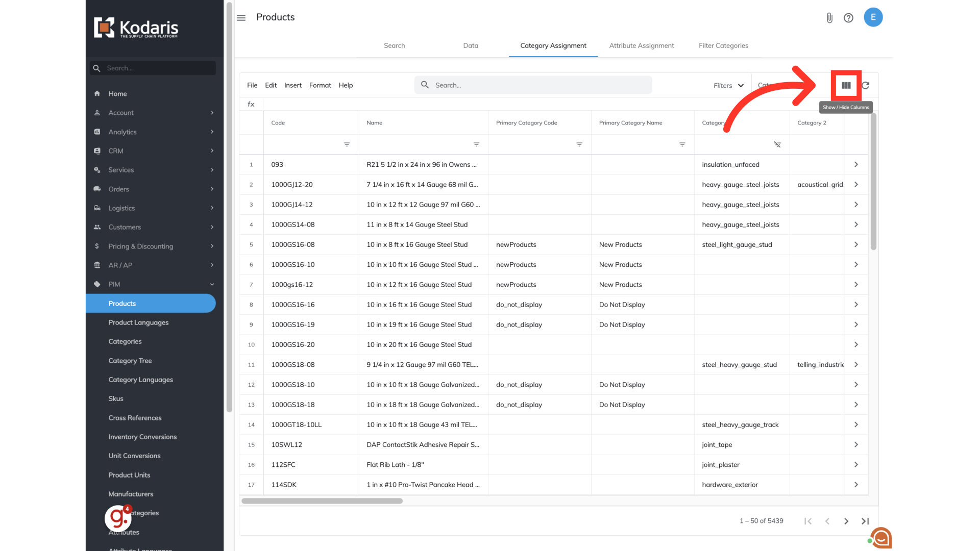
Task: Click the Show / Hide Columns icon
Action: pos(846,85)
